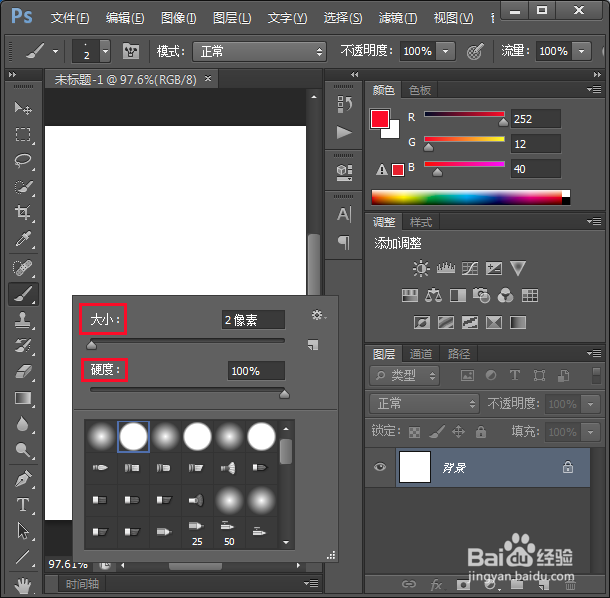610x598 pixels.
Task: Open the brush mode 正常 dropdown
Action: tap(259, 52)
